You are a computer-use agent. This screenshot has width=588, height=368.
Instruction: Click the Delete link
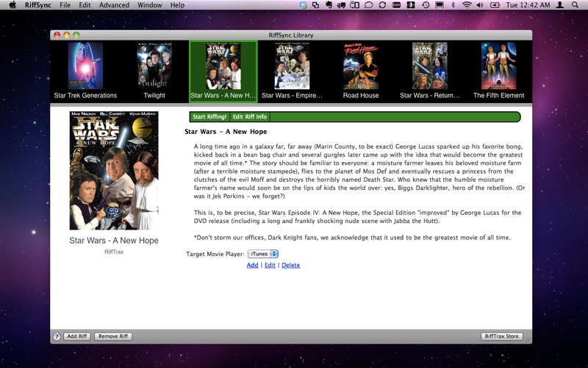291,265
